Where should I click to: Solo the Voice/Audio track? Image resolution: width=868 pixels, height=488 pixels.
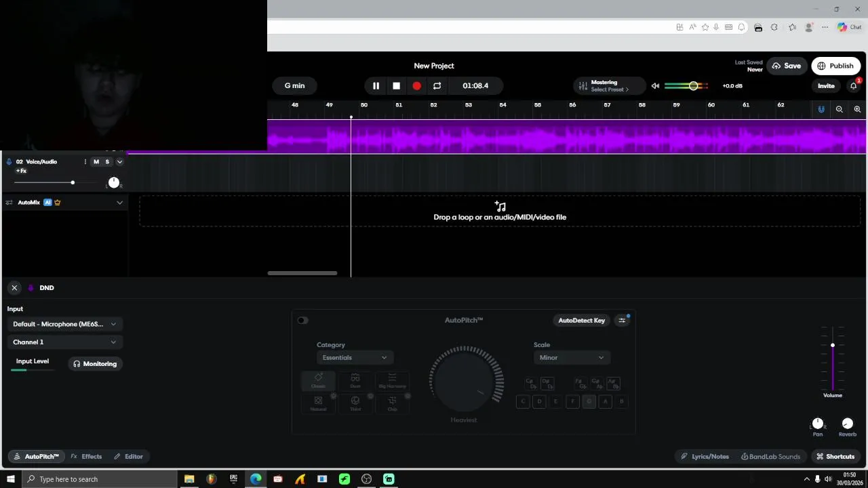pos(107,162)
